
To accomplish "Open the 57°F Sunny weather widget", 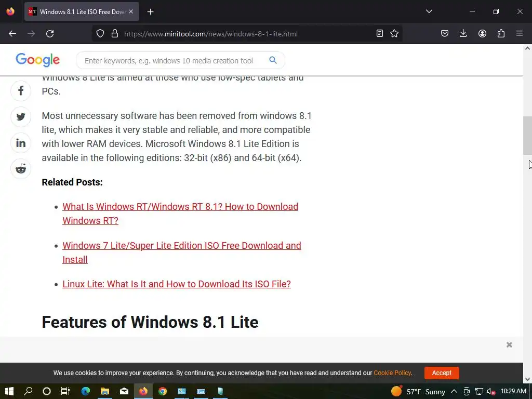I will tap(418, 392).
